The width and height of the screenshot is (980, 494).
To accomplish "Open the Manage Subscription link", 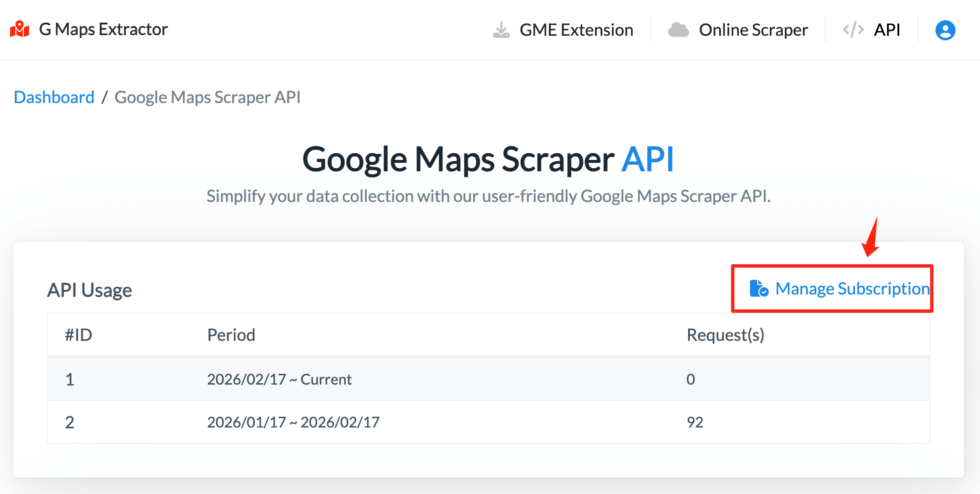I will pos(852,289).
